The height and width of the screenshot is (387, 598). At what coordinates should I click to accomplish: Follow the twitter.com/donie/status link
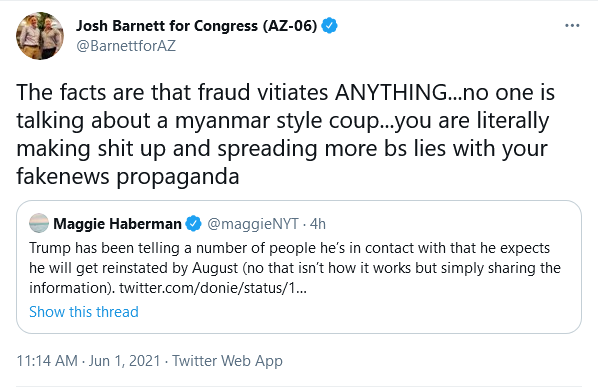(213, 288)
